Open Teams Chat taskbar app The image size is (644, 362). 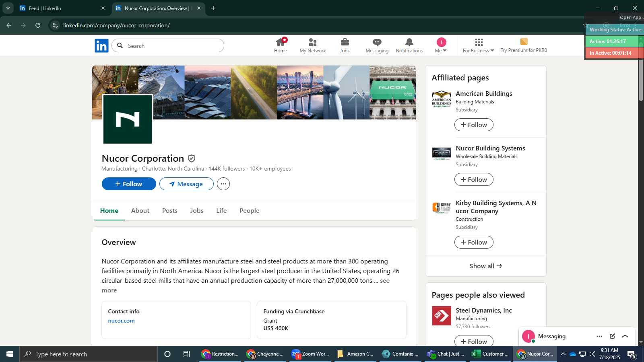(446, 354)
